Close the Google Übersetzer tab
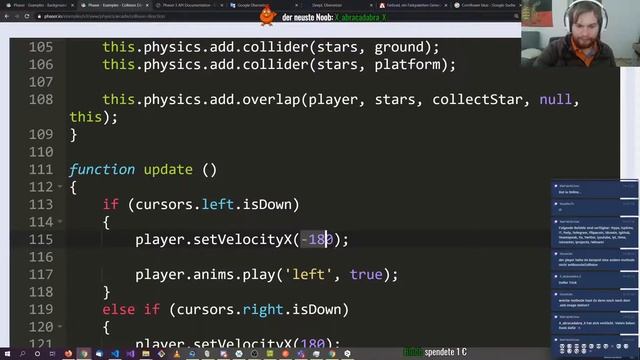The image size is (640, 360). 296,5
